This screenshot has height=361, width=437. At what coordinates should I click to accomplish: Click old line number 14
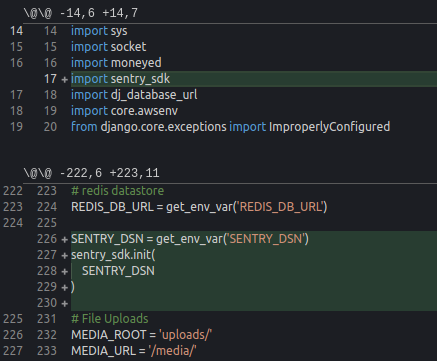[16, 31]
